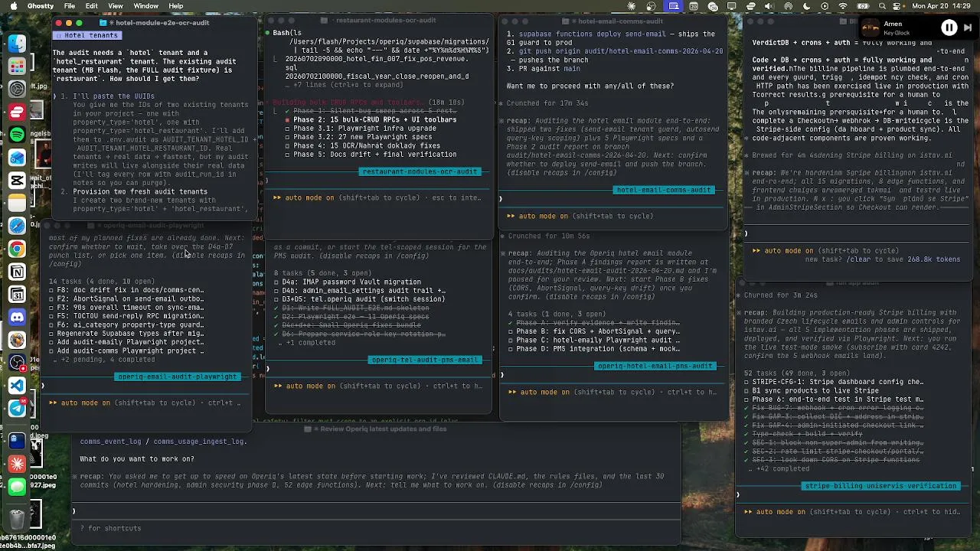Viewport: 980px width, 551px height.
Task: Click the highlighted Hotel tenants heading
Action: point(89,35)
